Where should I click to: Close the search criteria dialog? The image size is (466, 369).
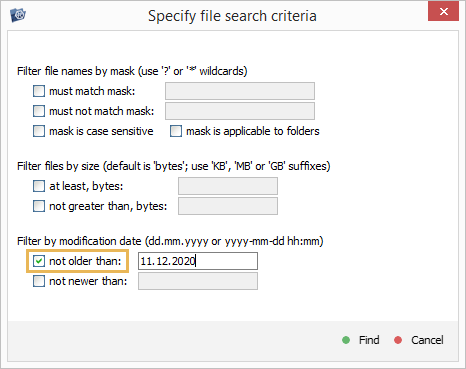click(x=443, y=11)
